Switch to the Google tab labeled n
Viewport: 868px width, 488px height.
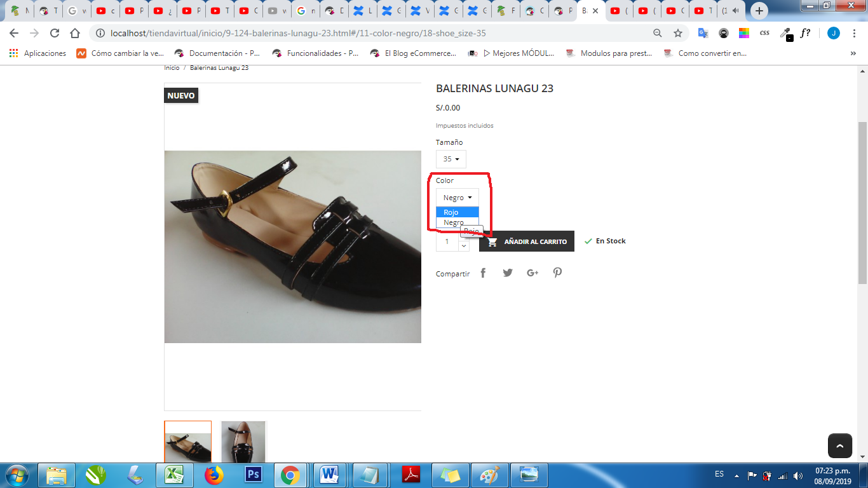[305, 11]
